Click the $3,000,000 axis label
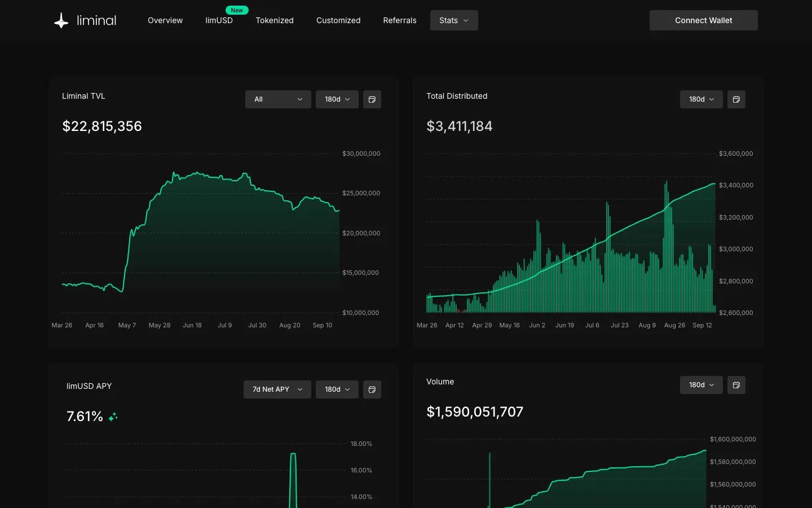 [x=736, y=249]
